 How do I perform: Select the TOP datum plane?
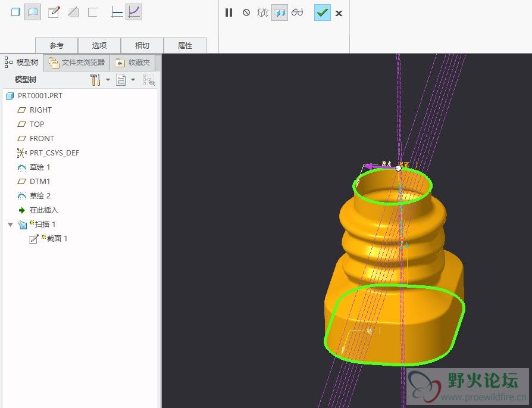pyautogui.click(x=37, y=124)
